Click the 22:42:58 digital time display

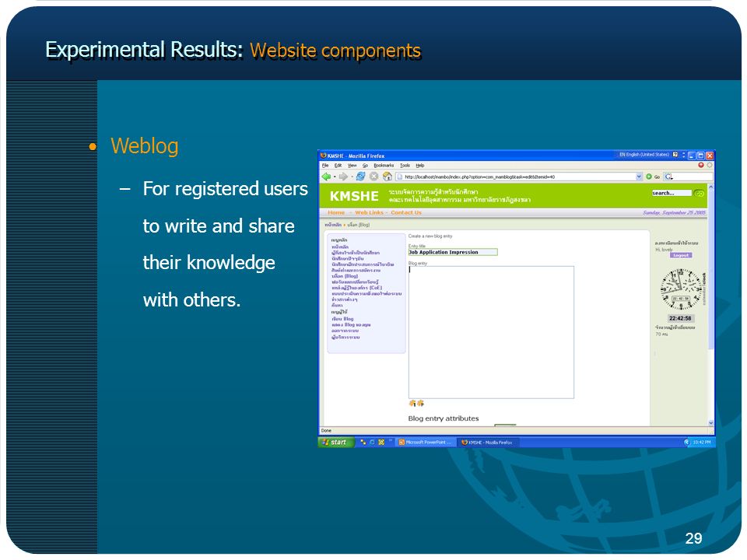[x=680, y=318]
